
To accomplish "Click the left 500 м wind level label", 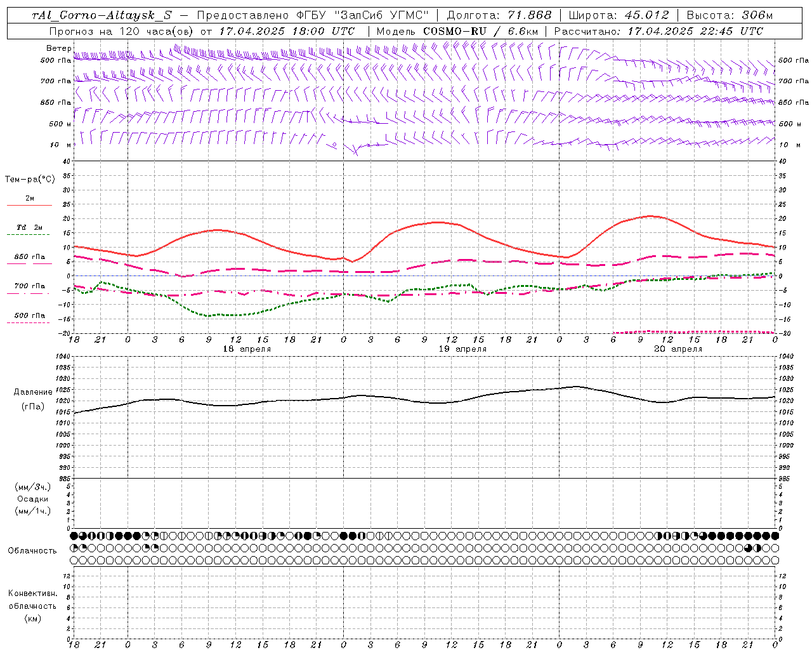I will pos(60,124).
